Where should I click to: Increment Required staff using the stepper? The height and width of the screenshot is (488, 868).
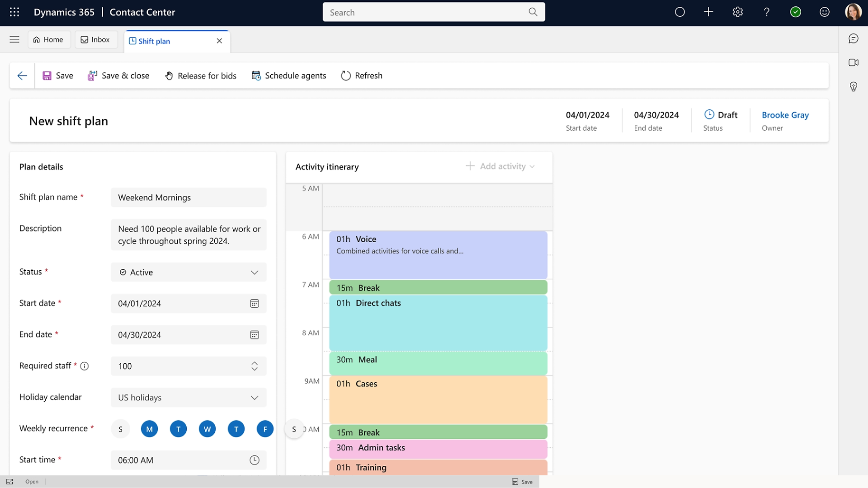tap(255, 364)
